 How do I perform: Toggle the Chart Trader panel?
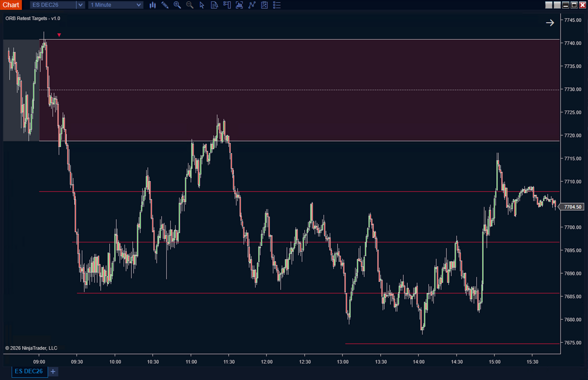[226, 5]
